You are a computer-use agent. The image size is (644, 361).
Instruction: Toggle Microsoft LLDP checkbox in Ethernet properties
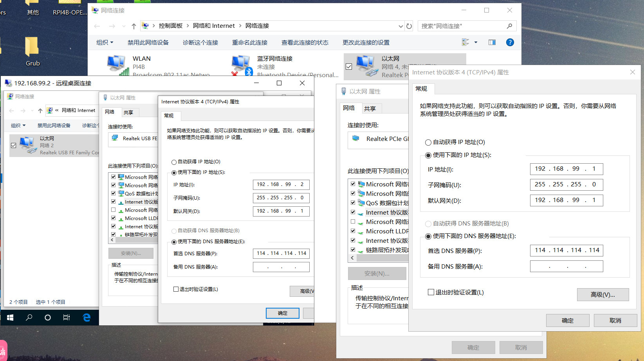353,231
